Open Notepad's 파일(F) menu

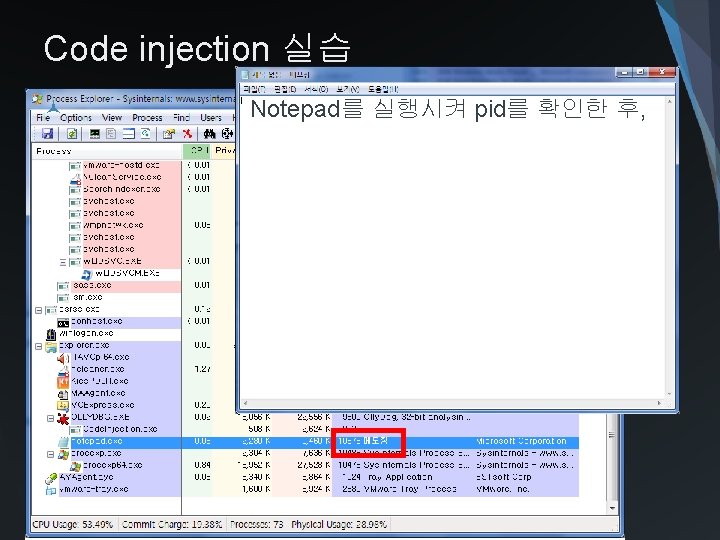tap(254, 89)
